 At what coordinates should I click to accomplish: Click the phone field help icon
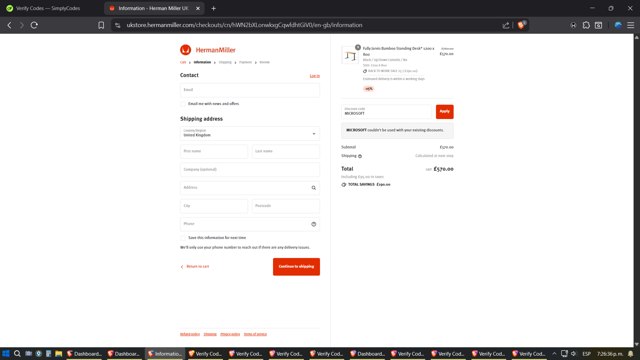click(x=313, y=224)
